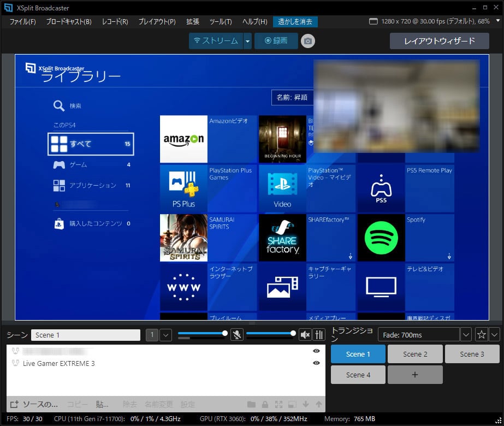504x426 pixels.
Task: Switch to Scene 2
Action: (x=415, y=354)
